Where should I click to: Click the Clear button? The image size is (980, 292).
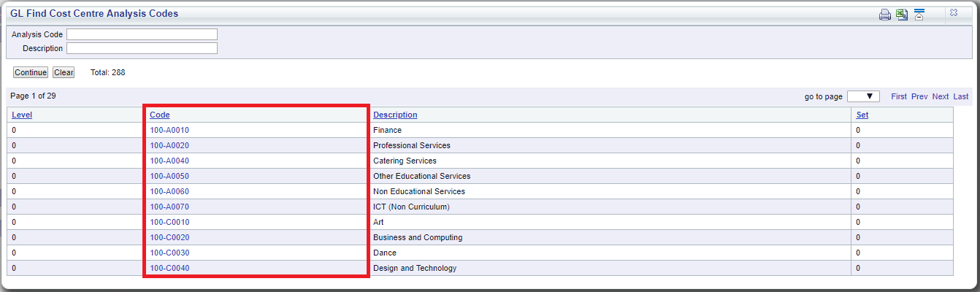[64, 72]
